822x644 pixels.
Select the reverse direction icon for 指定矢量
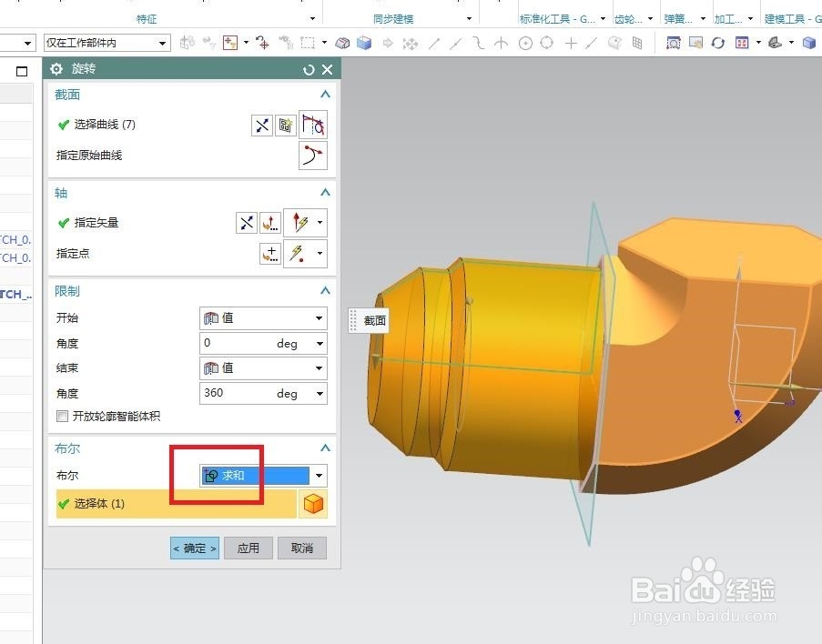[x=246, y=222]
